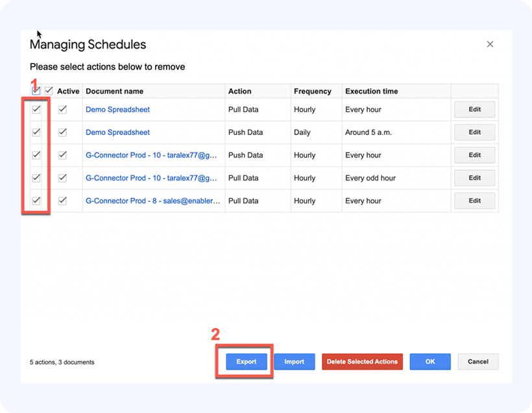Open Demo Spreadsheet link in Pull Data row
Screen dimensions: 532x413
pos(117,110)
